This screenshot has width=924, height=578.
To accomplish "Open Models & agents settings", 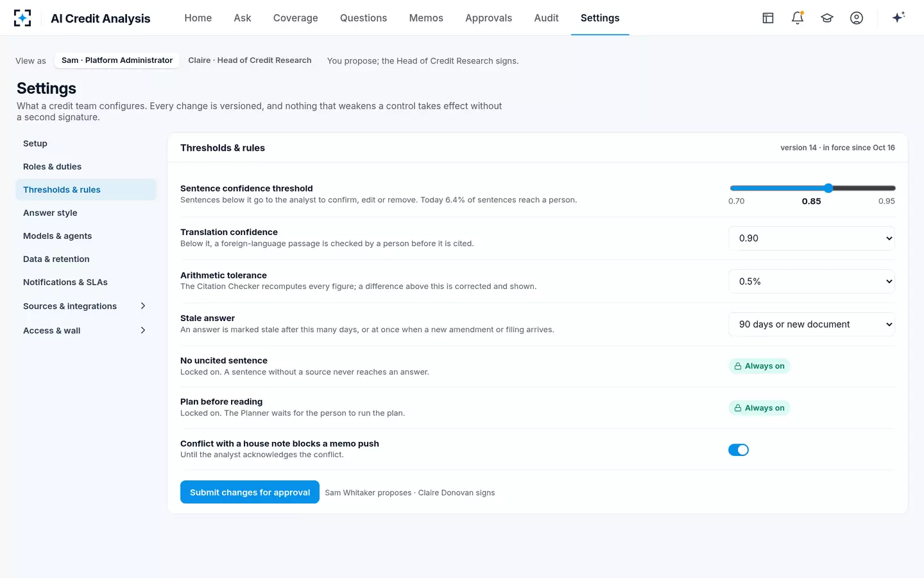I will coord(86,236).
